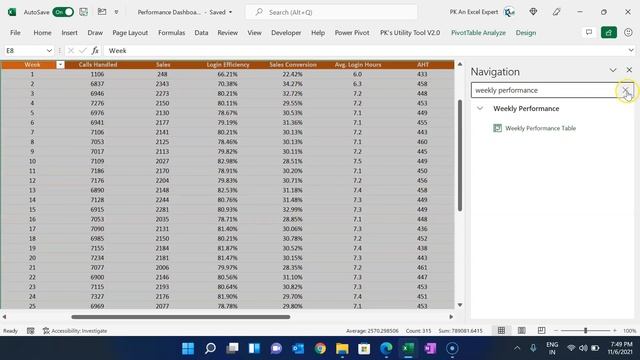The width and height of the screenshot is (640, 360).
Task: Click the 100% zoom level
Action: coord(629,331)
